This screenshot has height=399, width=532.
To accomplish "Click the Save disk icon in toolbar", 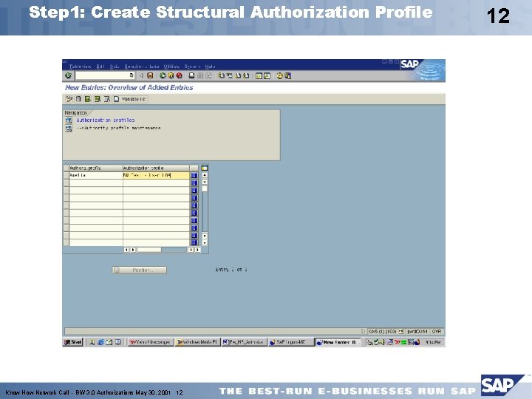I will [150, 75].
